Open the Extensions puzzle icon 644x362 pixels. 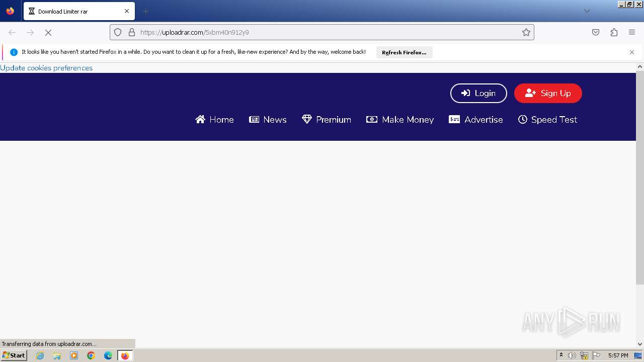614,32
